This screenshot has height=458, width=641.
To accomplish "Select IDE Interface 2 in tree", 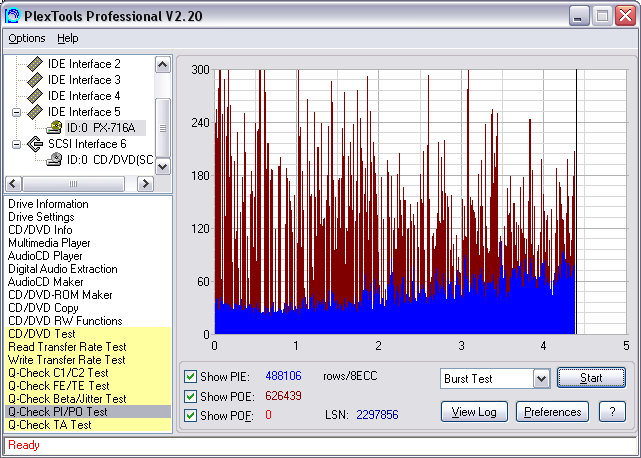I will 84,64.
